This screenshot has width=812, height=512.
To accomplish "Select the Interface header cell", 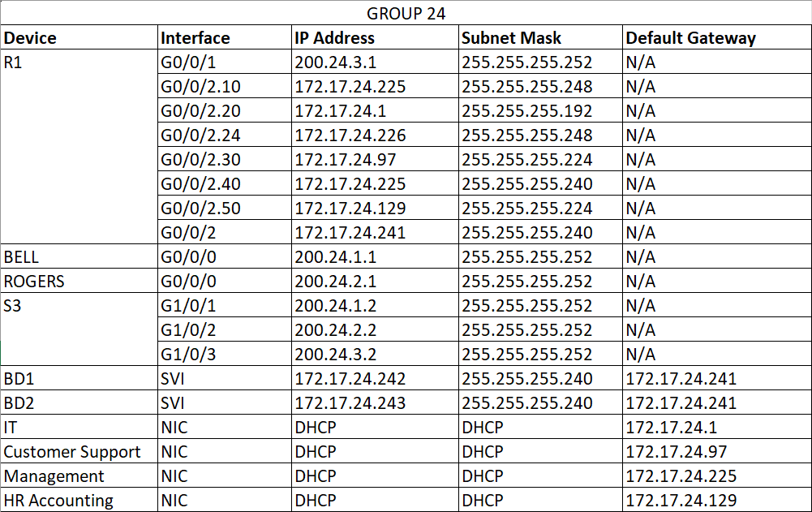I will point(225,38).
